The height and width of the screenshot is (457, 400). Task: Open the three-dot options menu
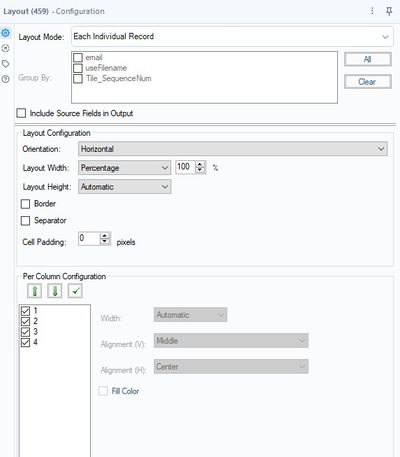click(372, 11)
